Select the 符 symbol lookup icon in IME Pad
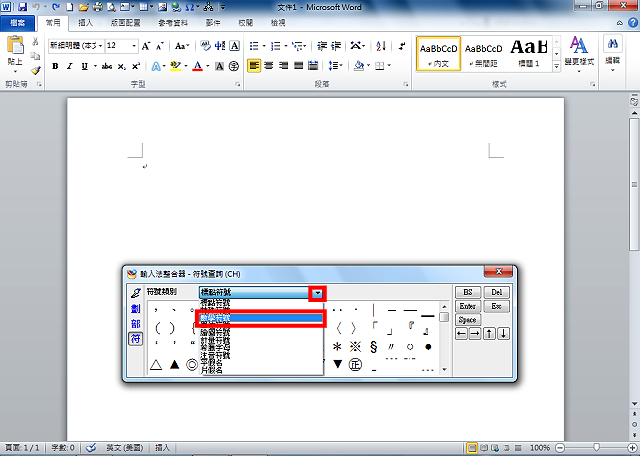 click(136, 338)
